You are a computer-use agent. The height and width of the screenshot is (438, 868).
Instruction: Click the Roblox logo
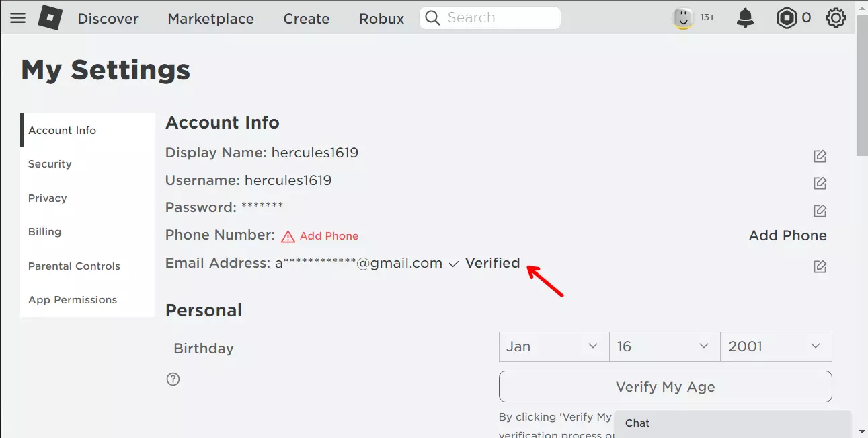point(50,17)
